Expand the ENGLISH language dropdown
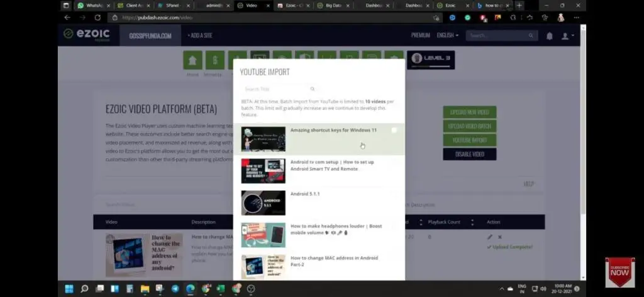The image size is (644, 297). point(448,36)
